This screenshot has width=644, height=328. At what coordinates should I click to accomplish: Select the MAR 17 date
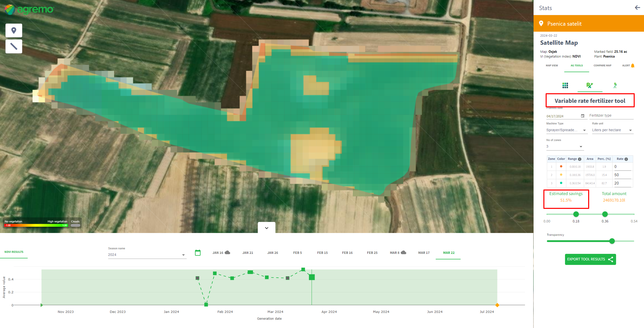[424, 253]
